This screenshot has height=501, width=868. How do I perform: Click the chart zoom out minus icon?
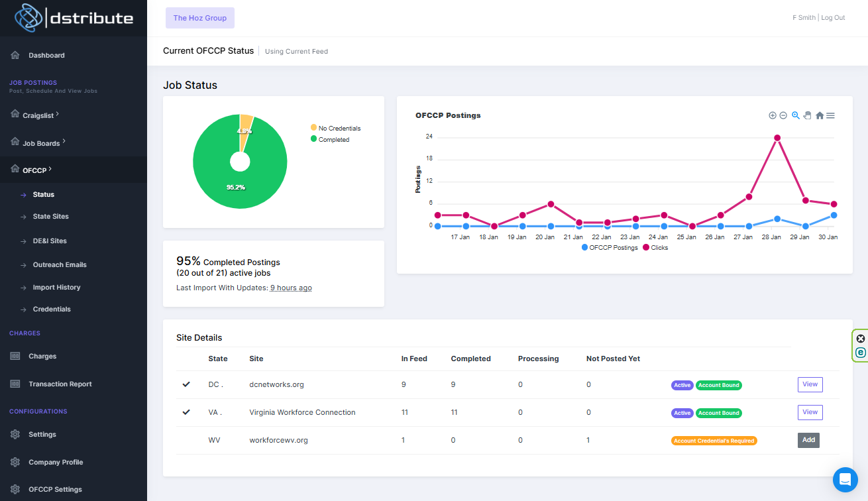pyautogui.click(x=783, y=115)
